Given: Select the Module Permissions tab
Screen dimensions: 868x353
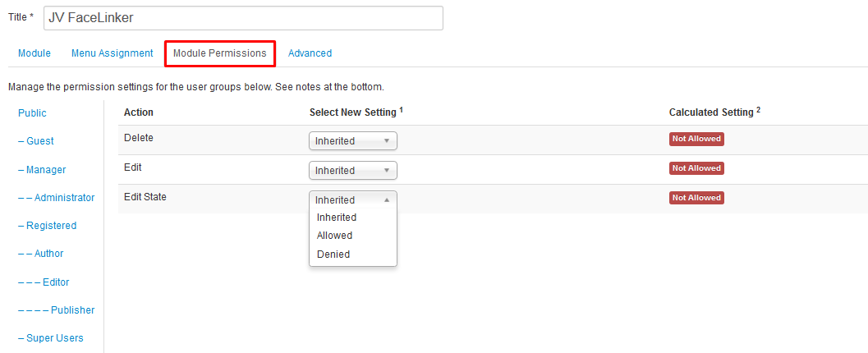Looking at the screenshot, I should (x=219, y=53).
